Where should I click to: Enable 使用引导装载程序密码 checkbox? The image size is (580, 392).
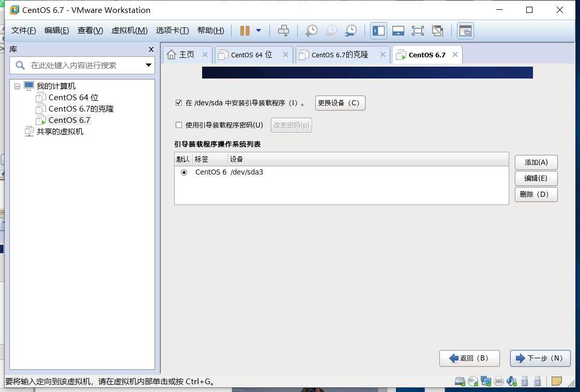tap(179, 125)
